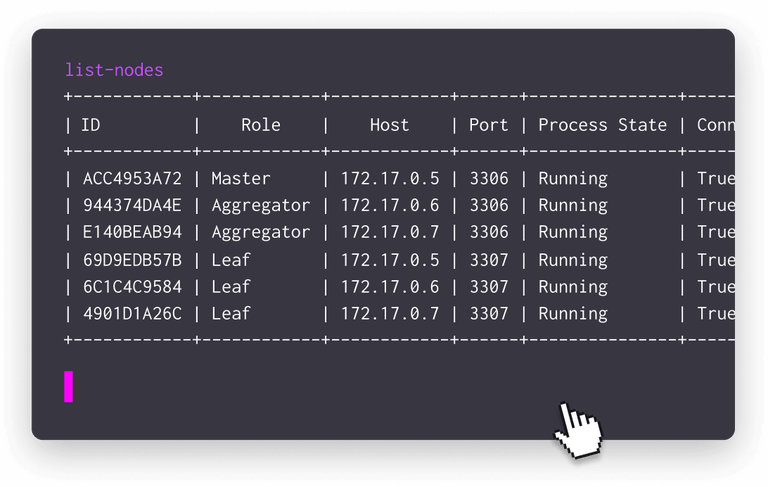The image size is (768, 487).
Task: Click port 3307 in the last Leaf row
Action: pos(489,314)
